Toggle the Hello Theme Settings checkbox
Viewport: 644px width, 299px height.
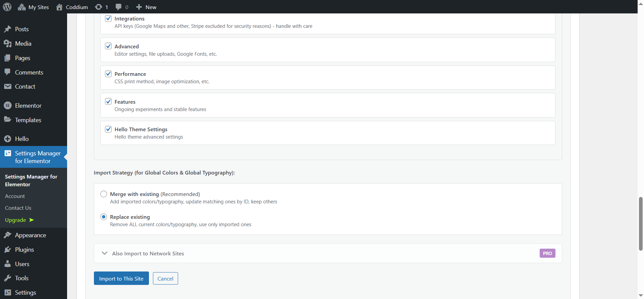point(108,129)
